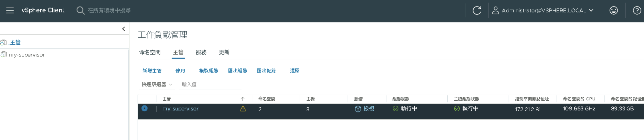
Task: Switch to the 服務 tab
Action: (x=201, y=52)
